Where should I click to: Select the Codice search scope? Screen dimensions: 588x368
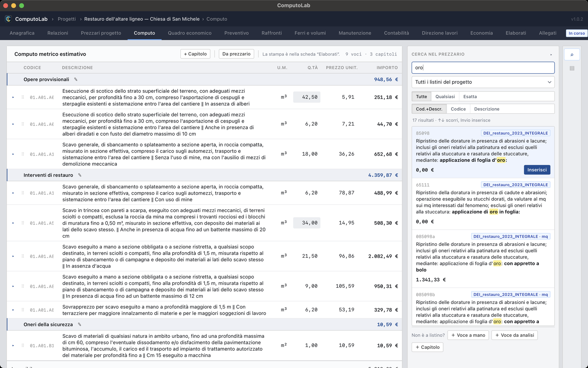pos(458,109)
